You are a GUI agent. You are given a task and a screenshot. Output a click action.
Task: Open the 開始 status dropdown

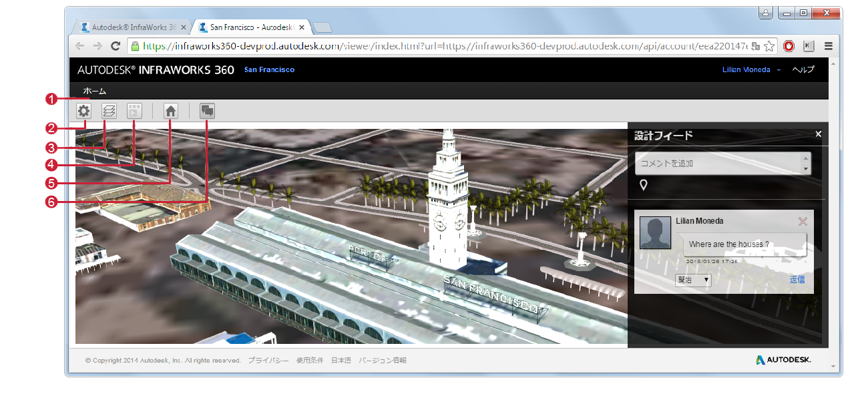pyautogui.click(x=693, y=280)
